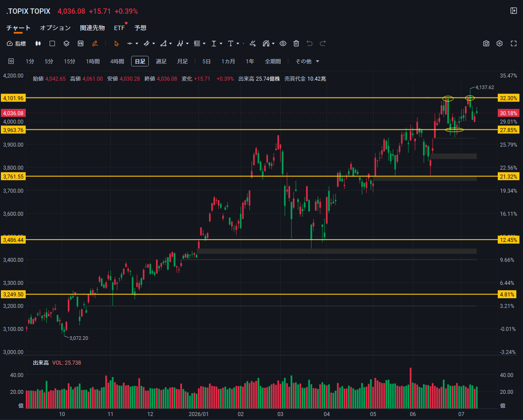Select the zigzag wave pattern tool
The width and height of the screenshot is (523, 420).
click(x=180, y=44)
